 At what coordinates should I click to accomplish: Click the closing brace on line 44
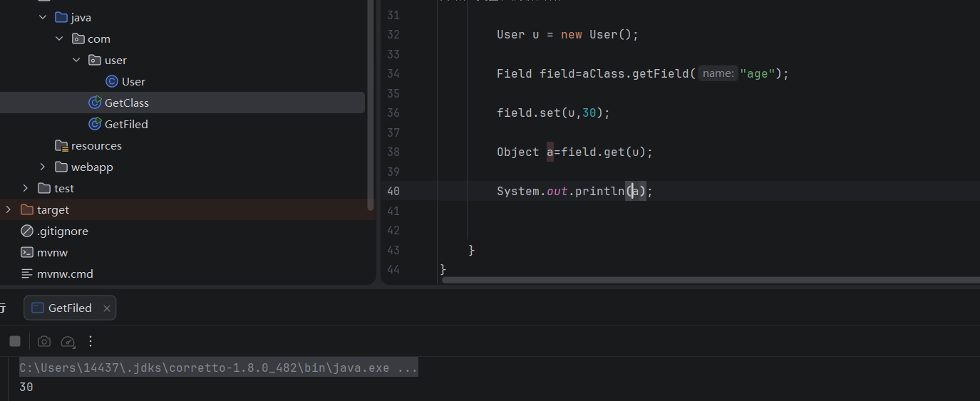[443, 269]
